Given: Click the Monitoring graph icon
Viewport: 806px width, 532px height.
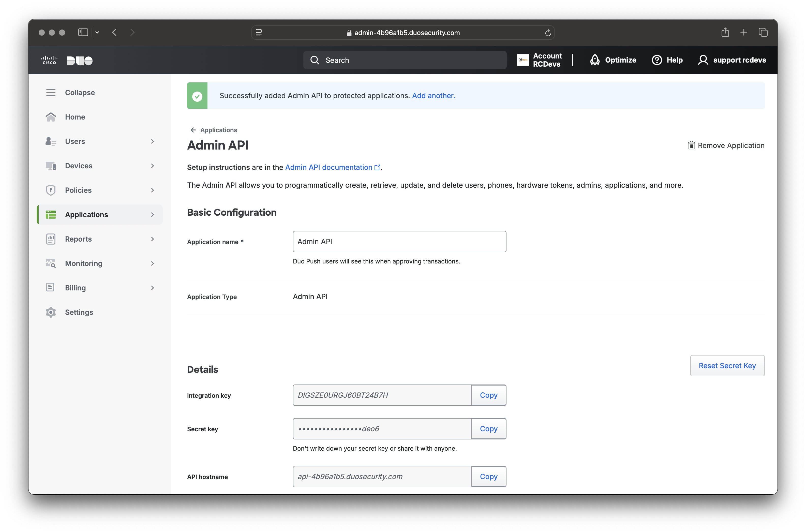Looking at the screenshot, I should click(x=51, y=264).
